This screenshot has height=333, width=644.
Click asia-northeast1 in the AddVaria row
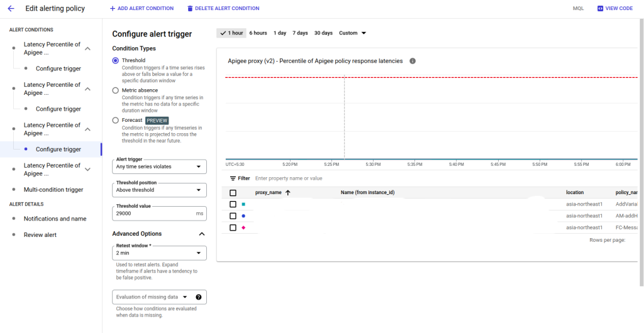tap(584, 204)
